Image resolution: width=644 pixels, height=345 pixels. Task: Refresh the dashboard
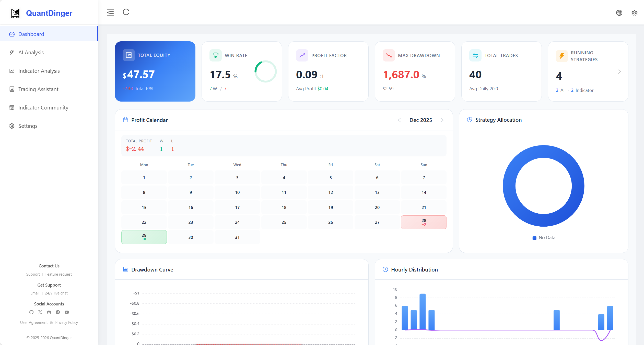pos(126,12)
